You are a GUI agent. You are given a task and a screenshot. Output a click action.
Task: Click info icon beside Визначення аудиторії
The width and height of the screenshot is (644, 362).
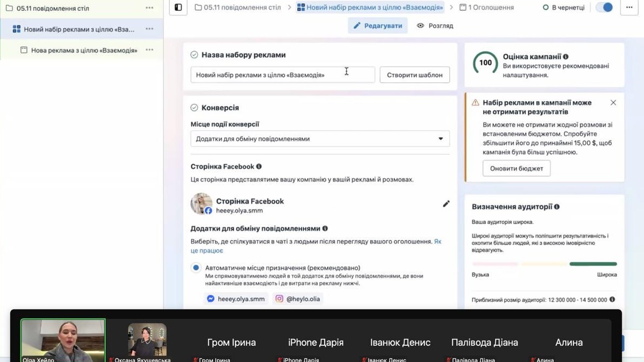pos(557,207)
